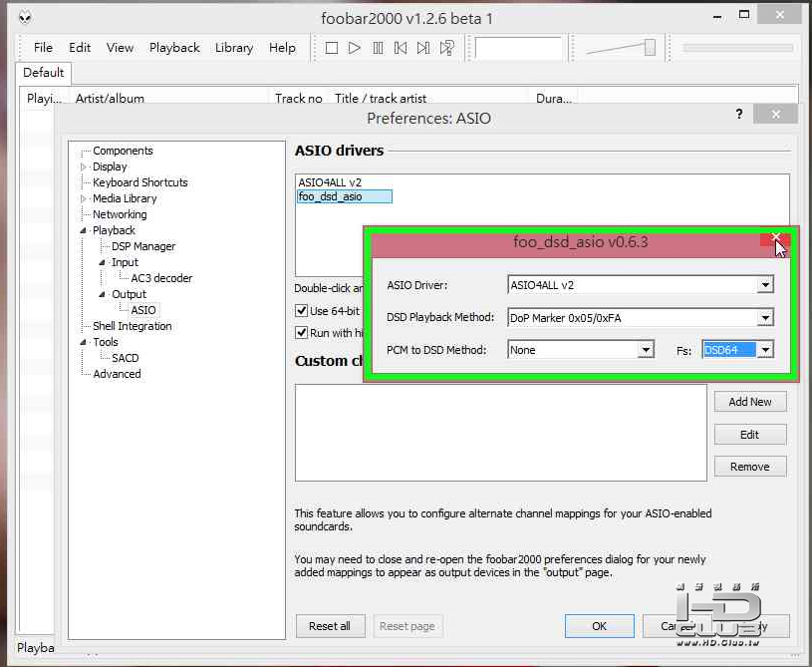Select the Default playlist tab
Screen dimensions: 812x667
[44, 73]
